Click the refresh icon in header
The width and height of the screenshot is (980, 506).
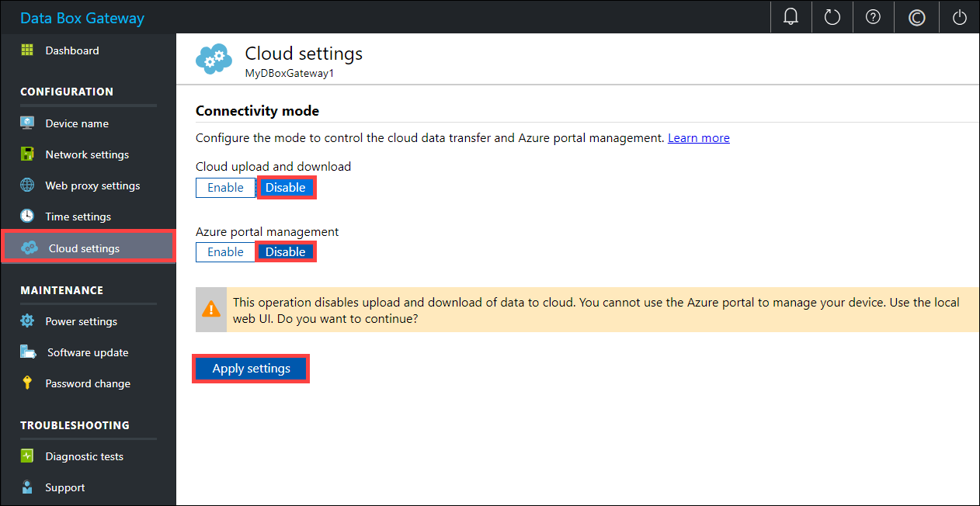(832, 17)
